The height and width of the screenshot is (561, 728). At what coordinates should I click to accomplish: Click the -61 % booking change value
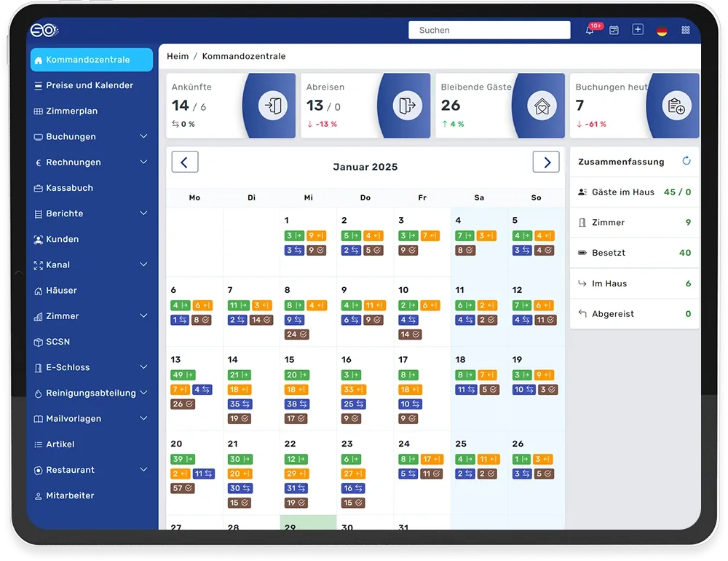pos(596,124)
